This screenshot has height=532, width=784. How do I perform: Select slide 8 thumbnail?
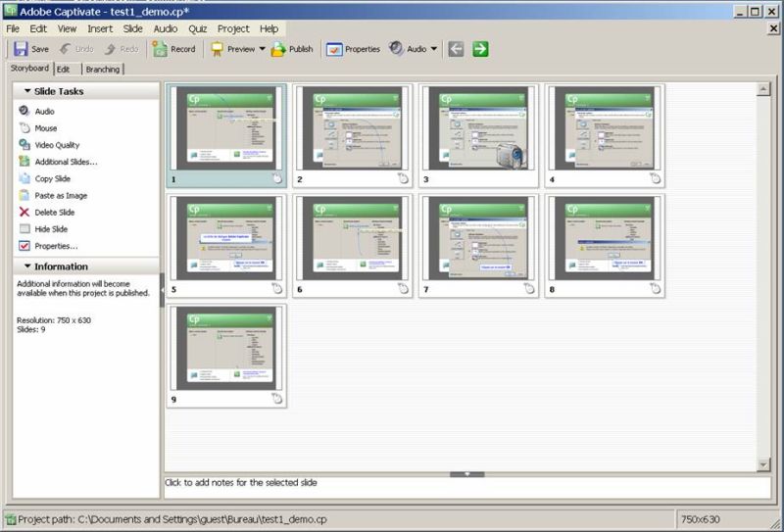click(x=605, y=246)
